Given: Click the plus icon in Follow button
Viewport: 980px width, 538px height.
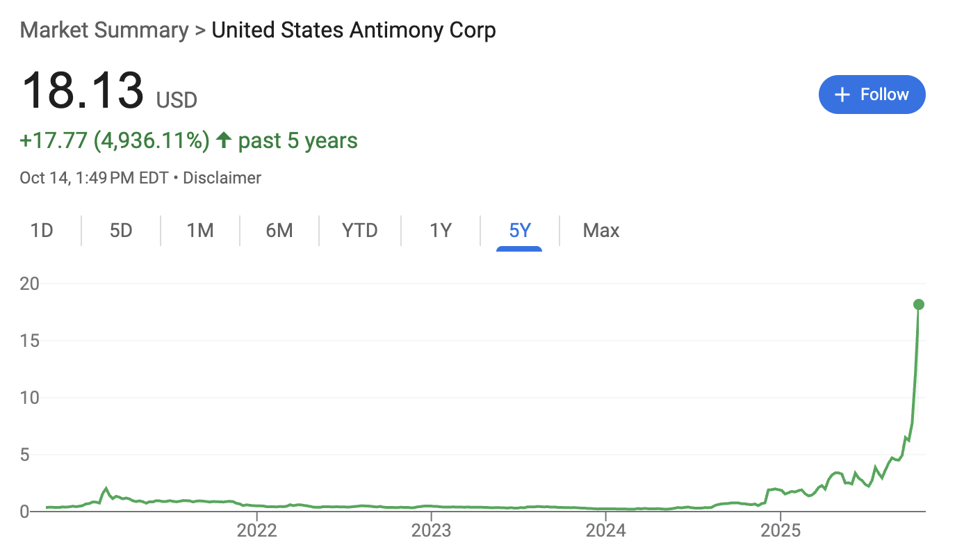Looking at the screenshot, I should [842, 95].
